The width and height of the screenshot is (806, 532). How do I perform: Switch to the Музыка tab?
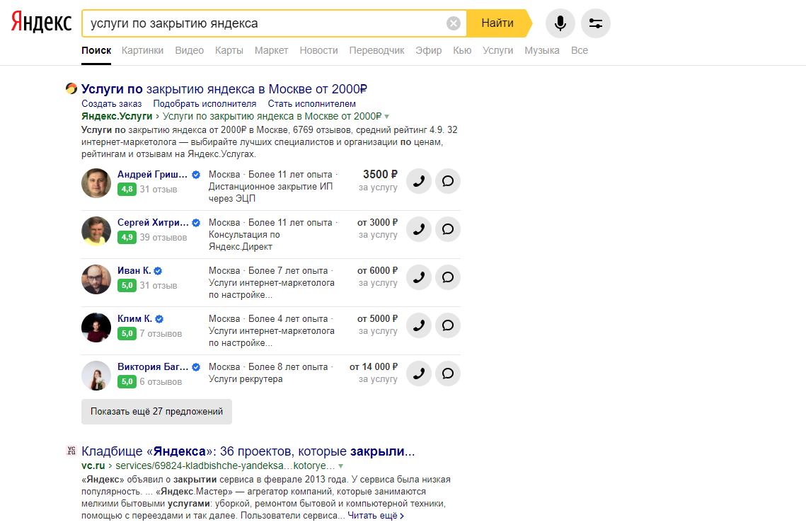[x=542, y=50]
